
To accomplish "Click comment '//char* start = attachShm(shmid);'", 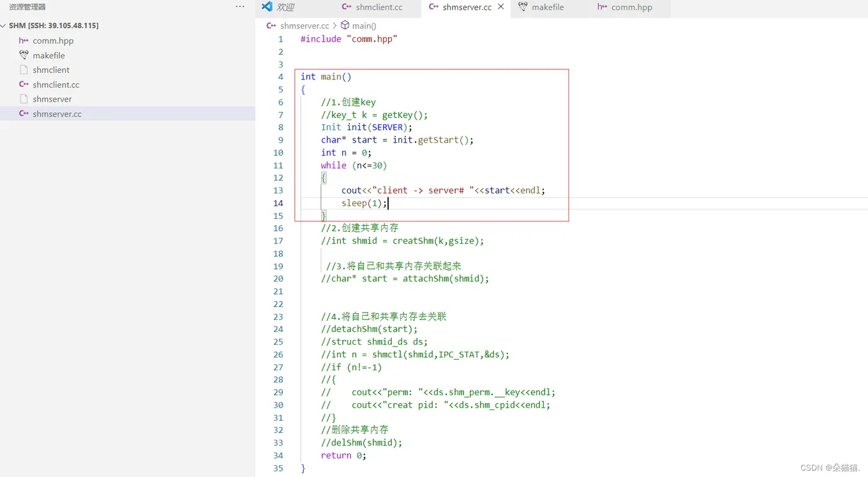I will [x=405, y=279].
